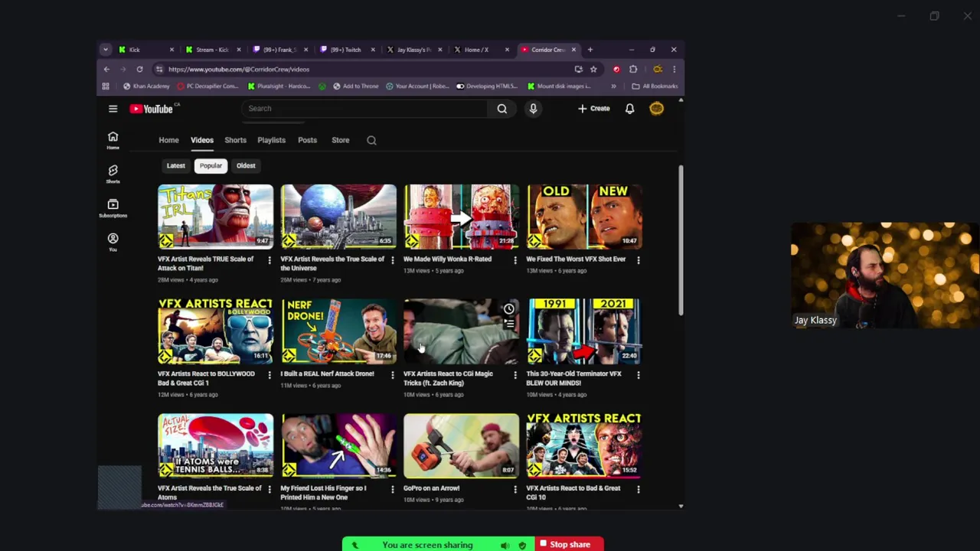
Task: Click the YouTube search input field
Action: pyautogui.click(x=366, y=109)
